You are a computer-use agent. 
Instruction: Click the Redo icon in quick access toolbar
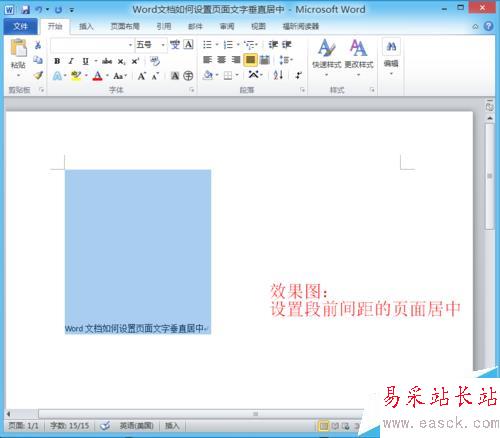[58, 10]
